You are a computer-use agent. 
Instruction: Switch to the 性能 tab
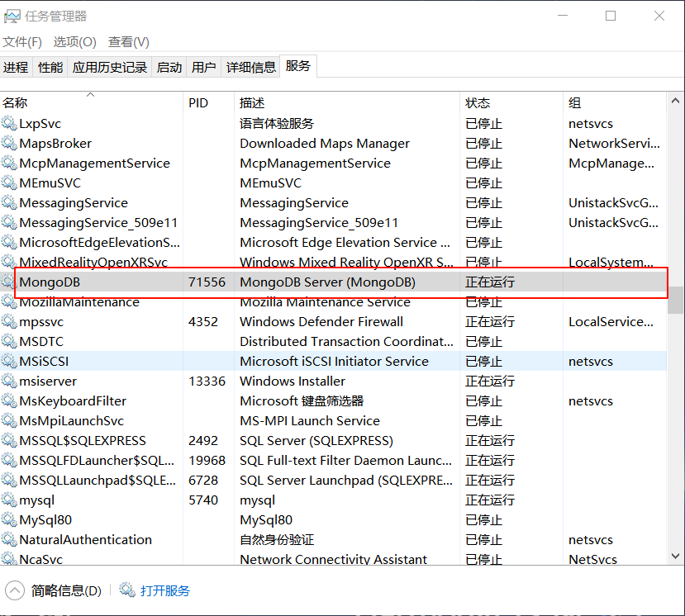pos(50,67)
